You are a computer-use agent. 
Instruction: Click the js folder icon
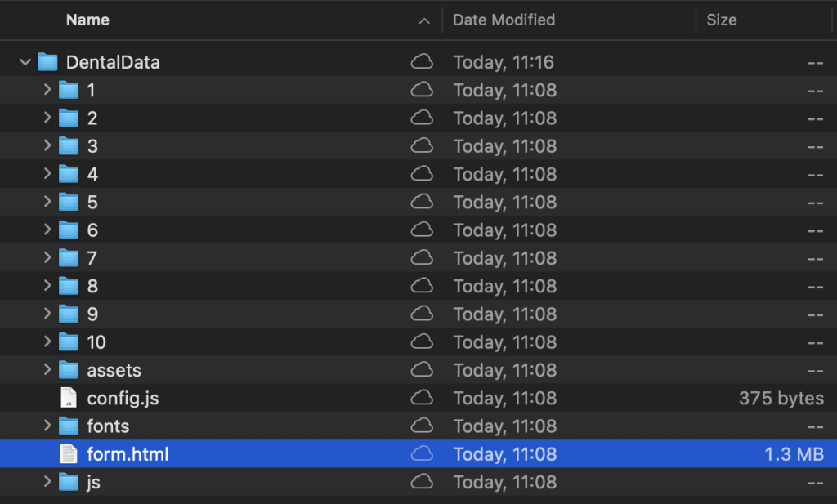coord(69,482)
